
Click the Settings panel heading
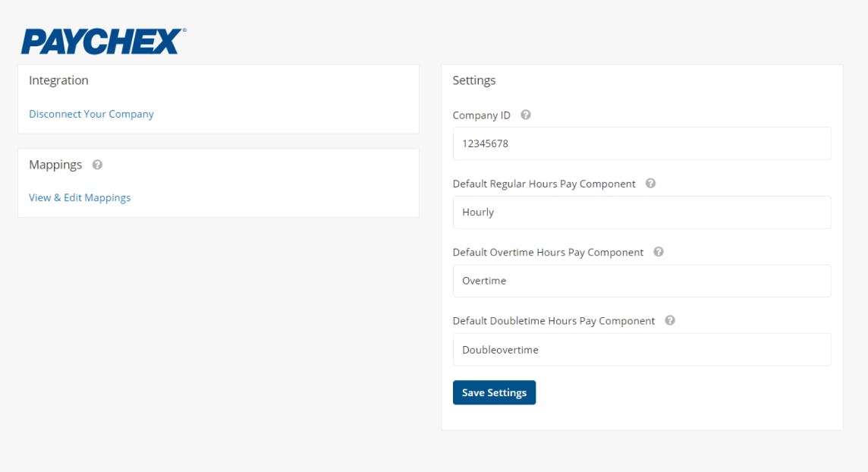tap(474, 80)
